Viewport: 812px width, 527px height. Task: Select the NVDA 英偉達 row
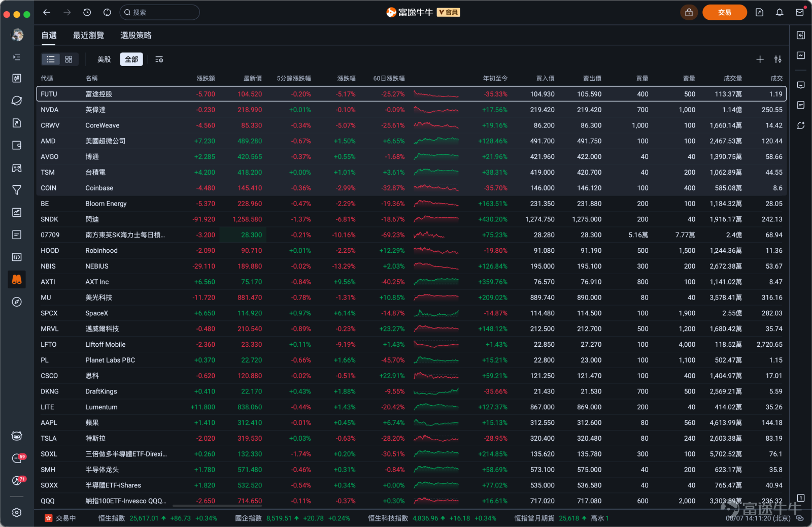click(412, 110)
